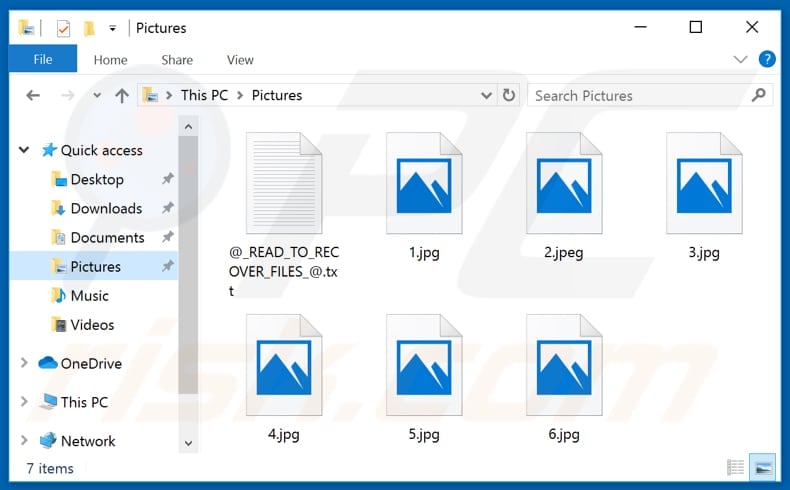Switch to the View ribbon tab
The height and width of the screenshot is (490, 790).
240,60
